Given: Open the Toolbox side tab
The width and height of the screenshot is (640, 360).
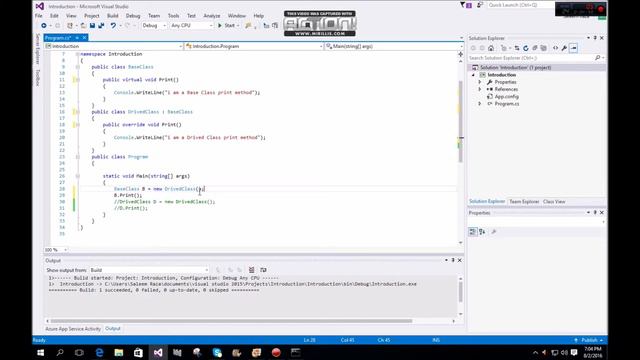Looking at the screenshot, I should point(38,78).
